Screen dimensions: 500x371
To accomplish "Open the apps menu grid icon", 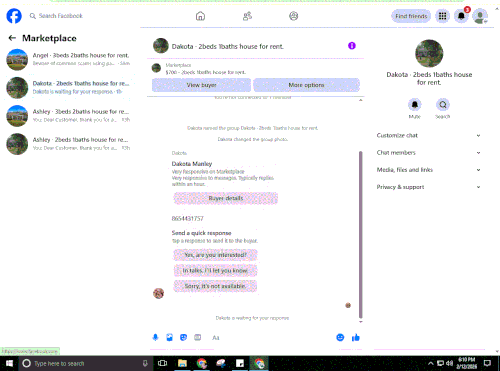I will (442, 16).
